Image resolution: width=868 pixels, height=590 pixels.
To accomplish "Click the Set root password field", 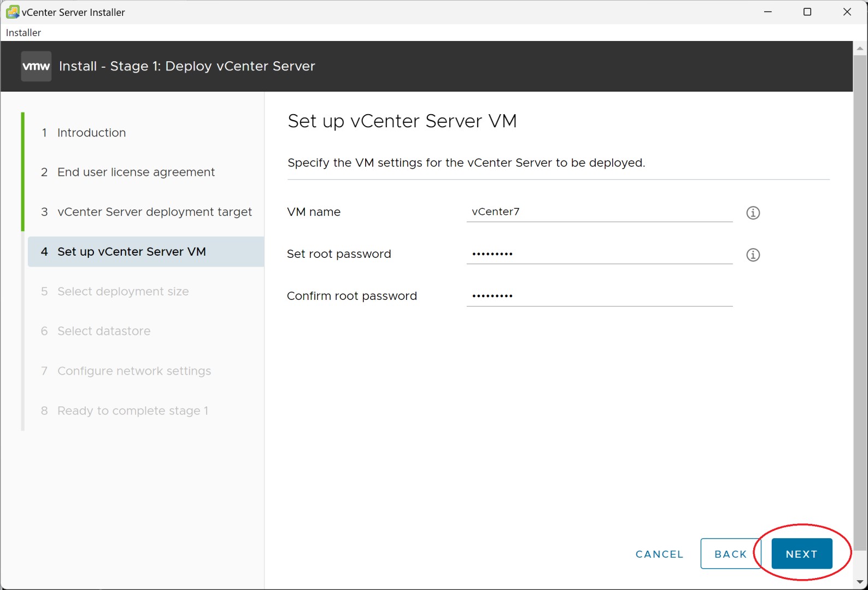I will (x=600, y=254).
